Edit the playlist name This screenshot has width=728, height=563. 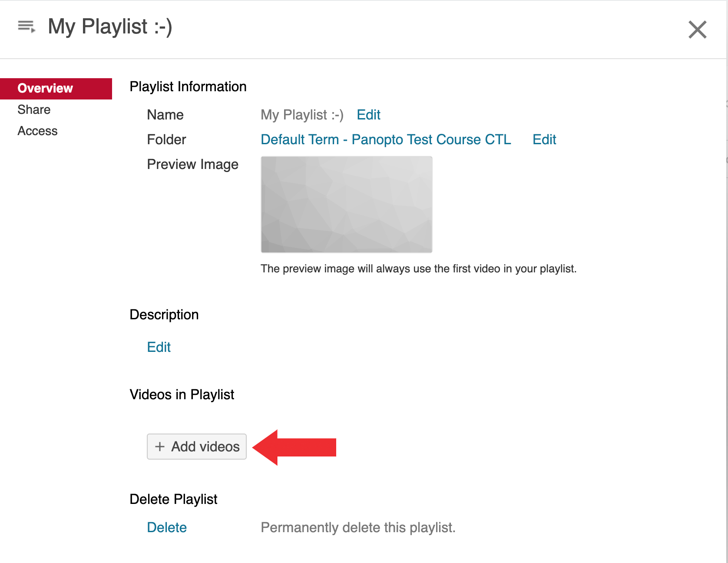368,115
